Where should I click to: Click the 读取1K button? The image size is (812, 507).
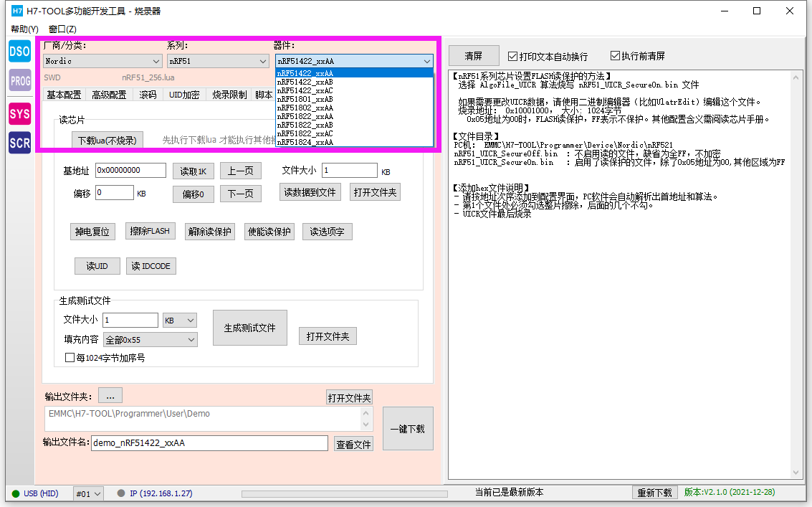[x=194, y=171]
